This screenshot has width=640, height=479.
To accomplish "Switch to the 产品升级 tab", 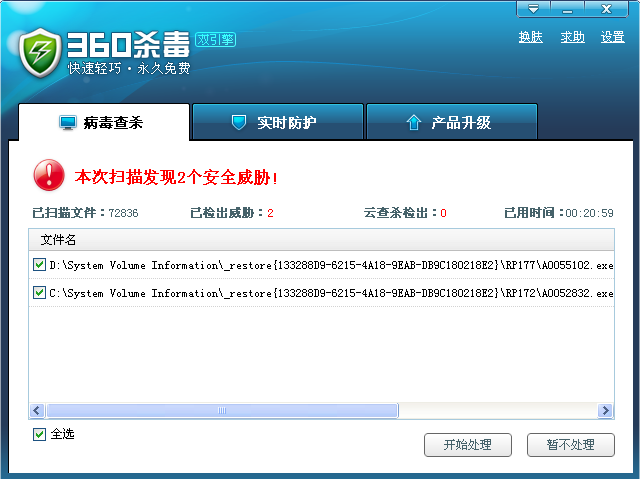I will (452, 122).
